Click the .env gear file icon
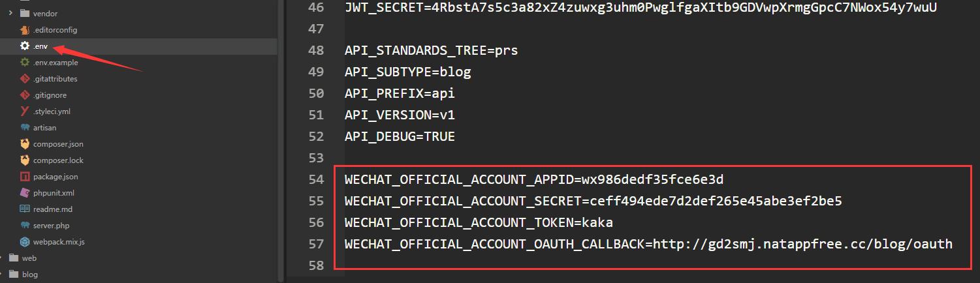Screen dimensions: 980x283 tap(25, 46)
